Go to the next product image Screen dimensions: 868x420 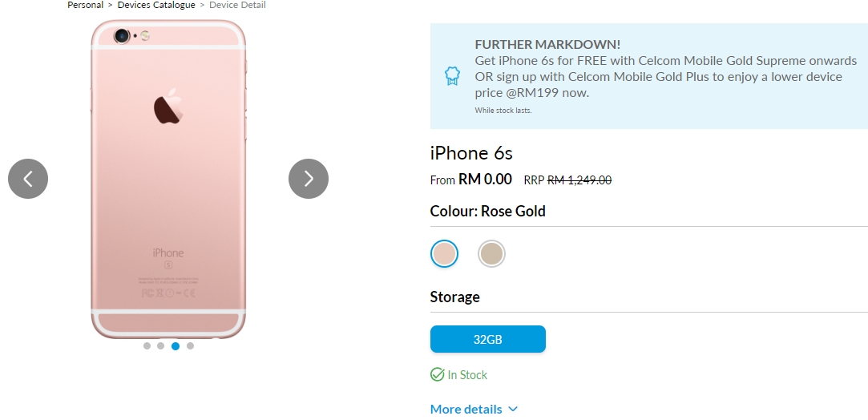pos(309,179)
